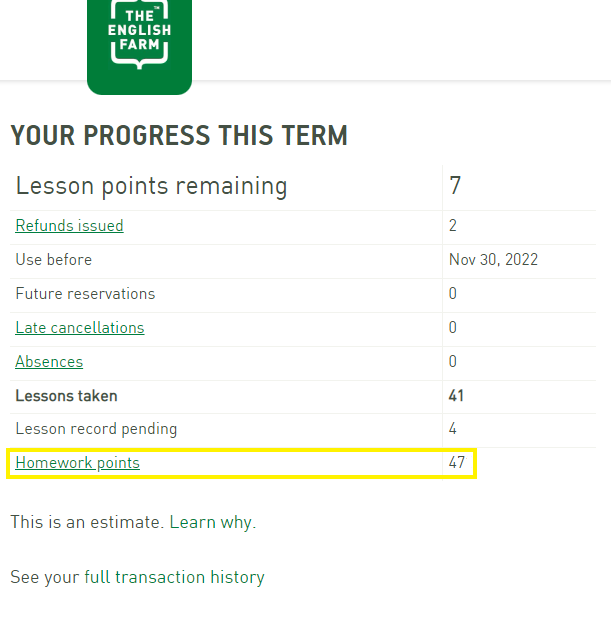Viewport: 611px width, 618px height.
Task: Click the Learn why link
Action: point(212,522)
